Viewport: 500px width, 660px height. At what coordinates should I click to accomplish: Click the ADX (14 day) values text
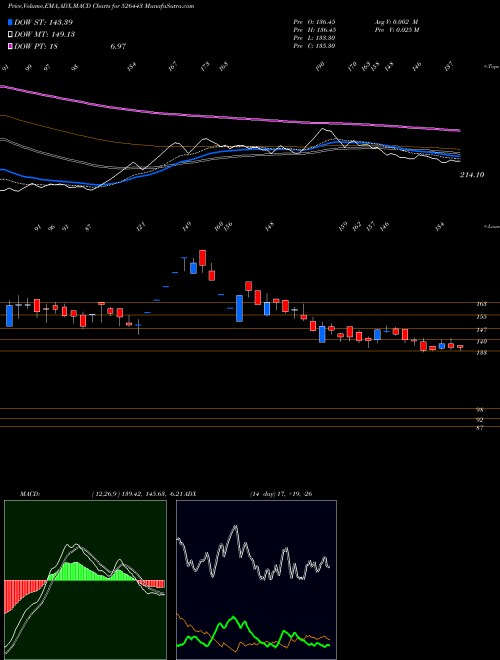(x=281, y=494)
